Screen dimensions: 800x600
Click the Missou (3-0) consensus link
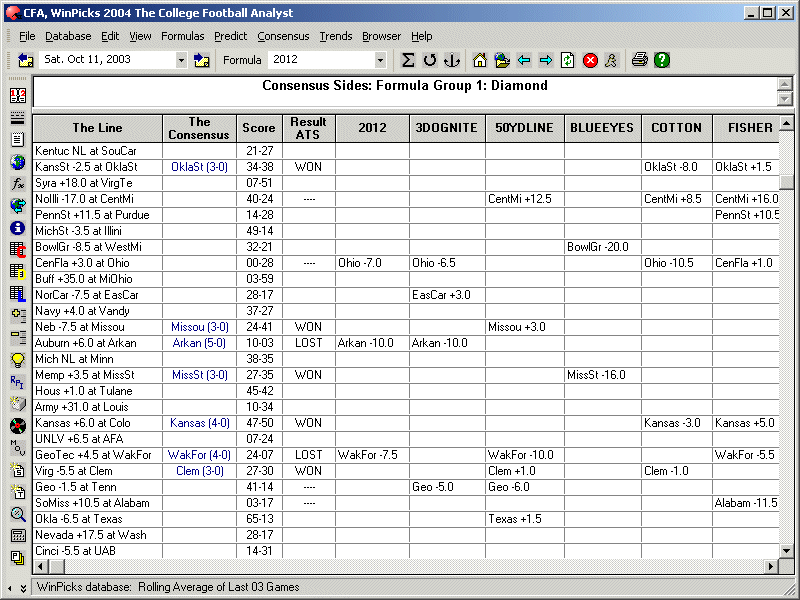click(x=199, y=327)
